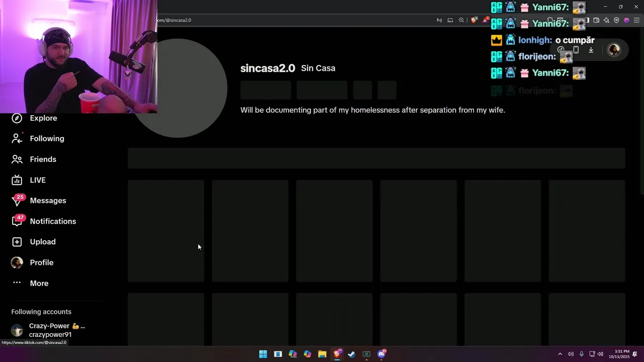Open File Explorer from taskbar
This screenshot has width=644, height=362.
pos(322,354)
